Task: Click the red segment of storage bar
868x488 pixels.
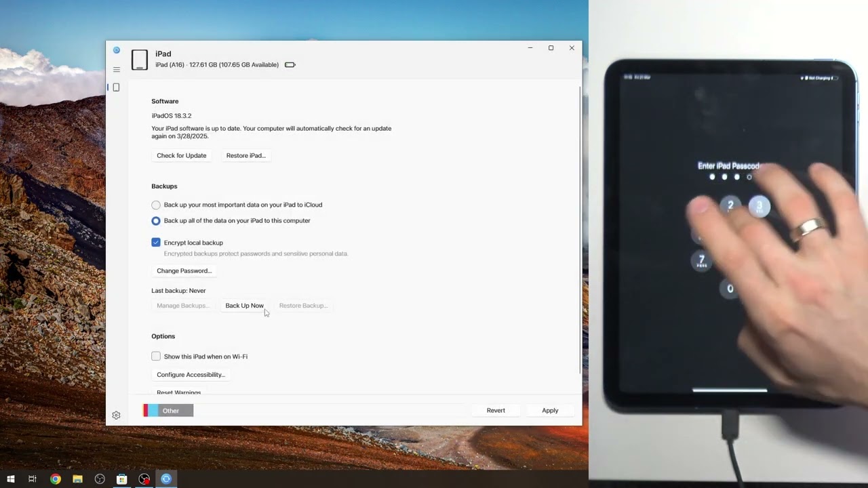Action: point(145,411)
